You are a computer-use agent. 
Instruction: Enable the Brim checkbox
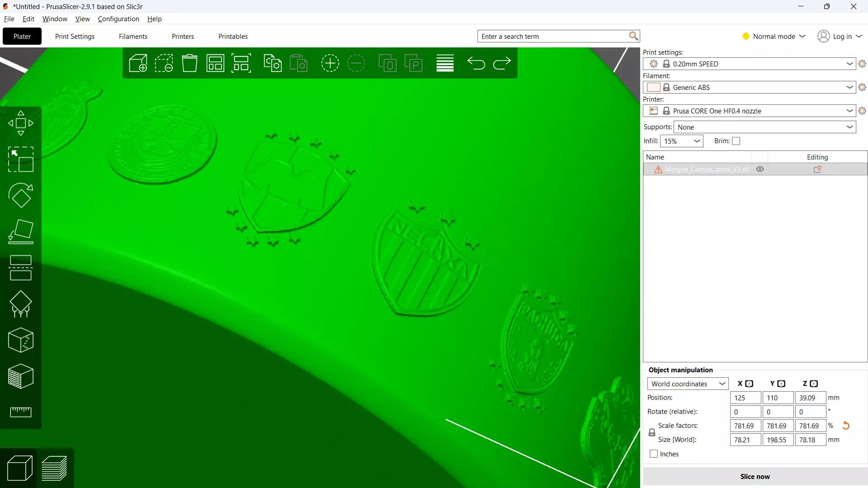click(736, 141)
